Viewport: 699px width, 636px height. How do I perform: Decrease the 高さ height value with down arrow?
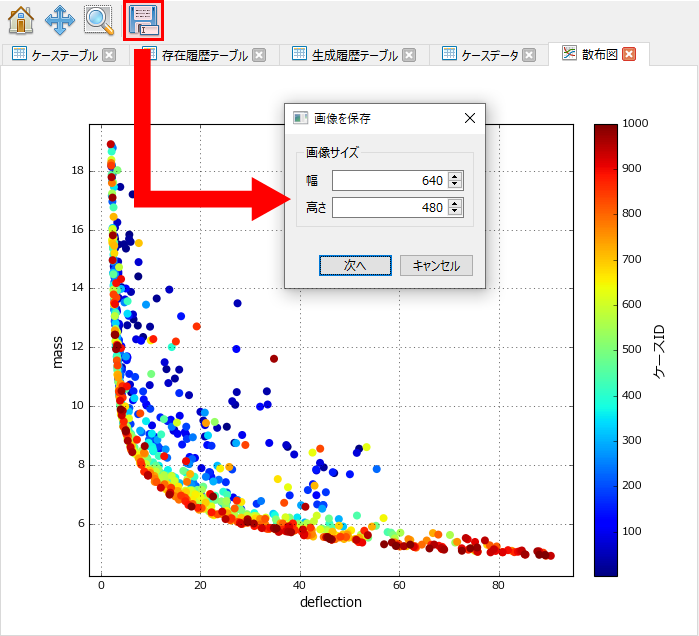coord(456,212)
